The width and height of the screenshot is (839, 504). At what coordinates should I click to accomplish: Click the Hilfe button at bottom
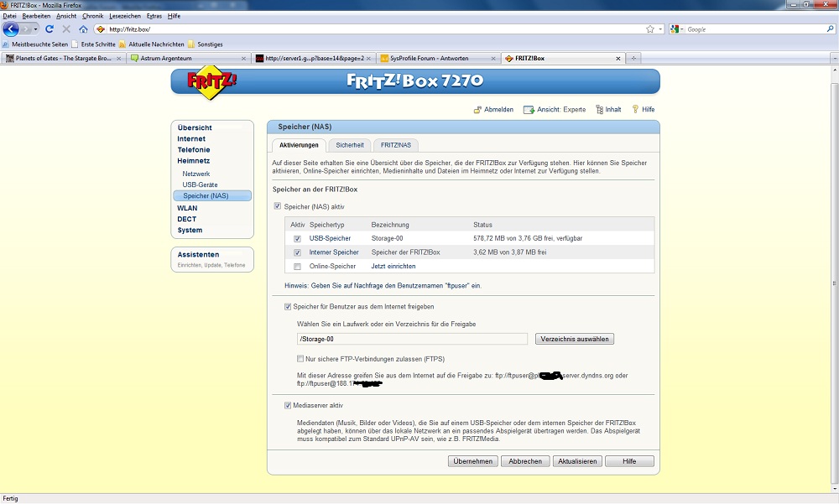click(629, 461)
